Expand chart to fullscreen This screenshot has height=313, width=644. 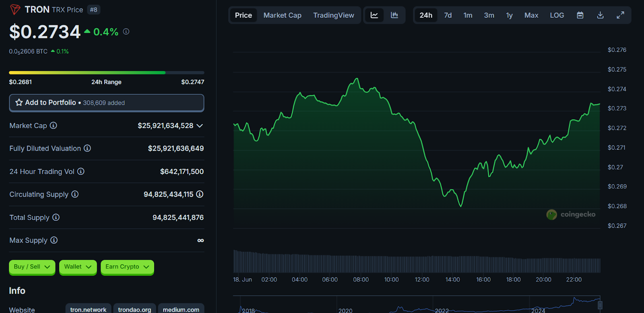(620, 15)
